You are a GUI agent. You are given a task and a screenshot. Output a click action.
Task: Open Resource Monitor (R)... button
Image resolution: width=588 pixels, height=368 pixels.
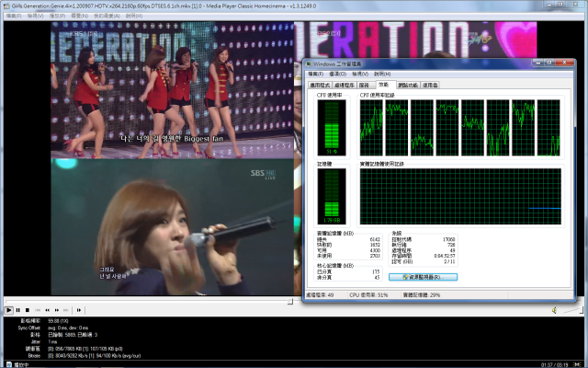pyautogui.click(x=423, y=277)
